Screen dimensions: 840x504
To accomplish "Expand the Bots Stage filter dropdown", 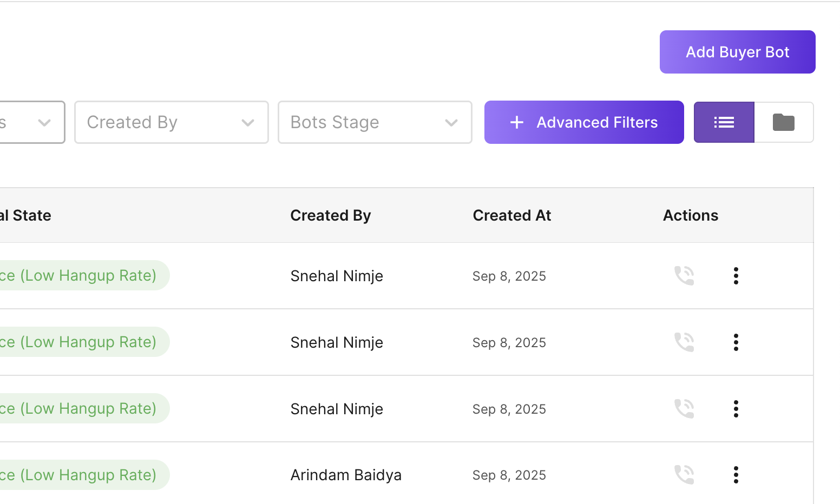I will click(375, 122).
